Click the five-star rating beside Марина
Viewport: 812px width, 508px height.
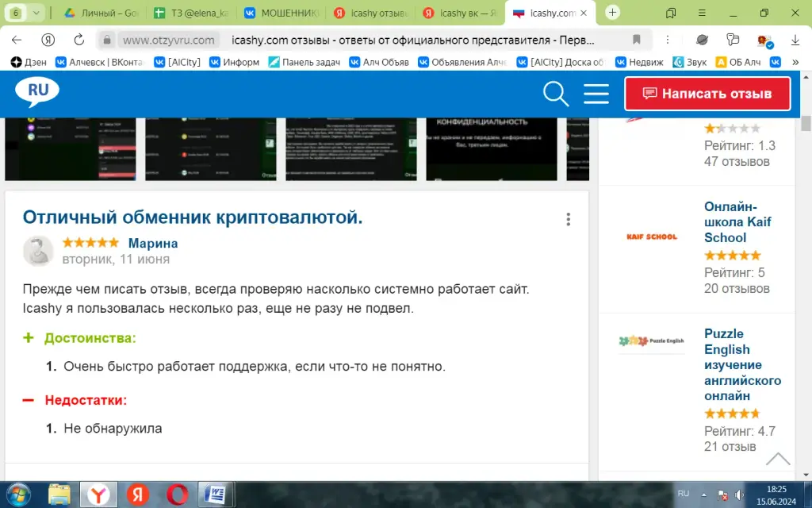coord(90,243)
